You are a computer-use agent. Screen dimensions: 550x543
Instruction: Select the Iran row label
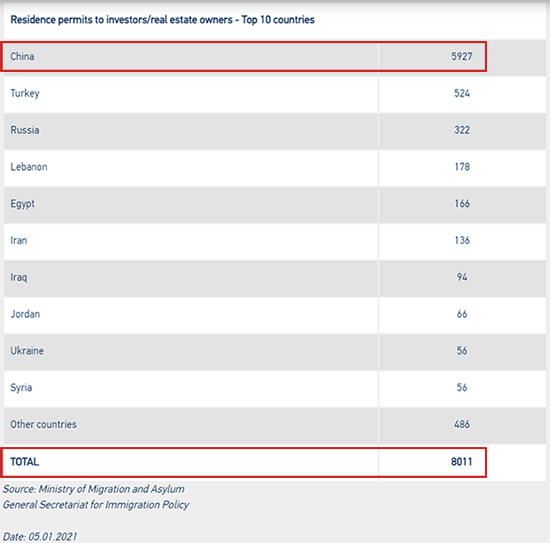[19, 241]
